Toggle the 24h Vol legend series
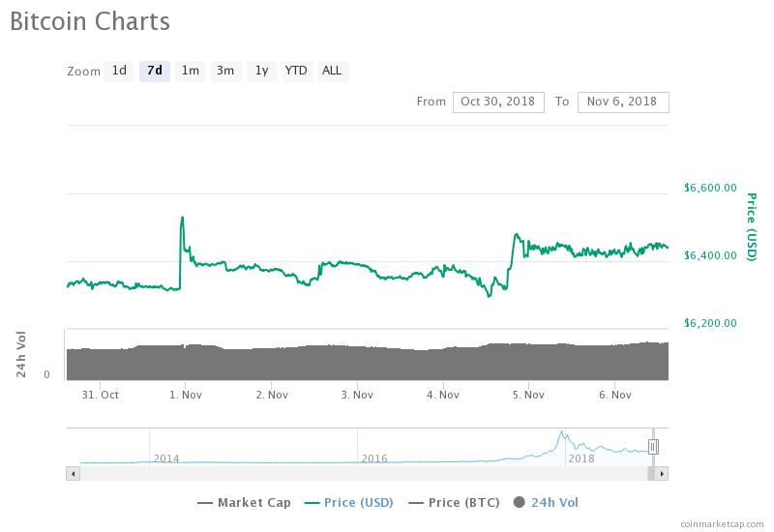Viewport: 774px width, 532px height. click(x=546, y=503)
